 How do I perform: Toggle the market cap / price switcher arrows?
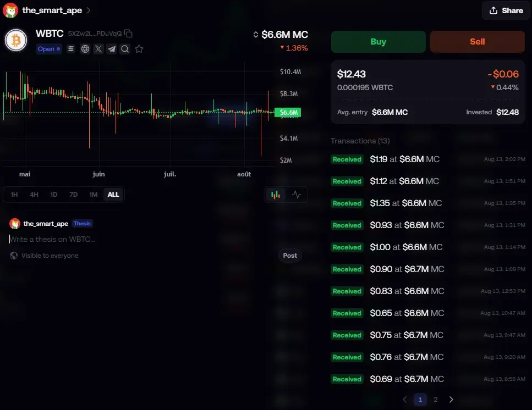[x=255, y=35]
